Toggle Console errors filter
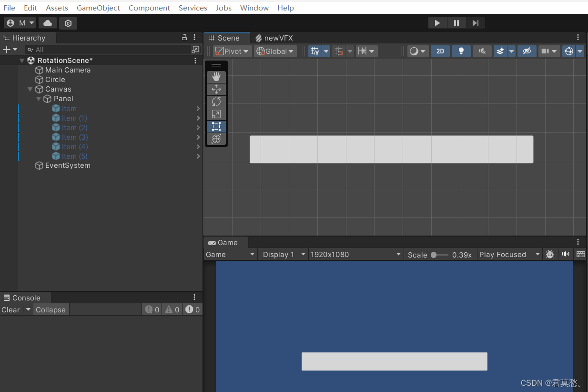Screen dimensions: 588x392 point(193,310)
